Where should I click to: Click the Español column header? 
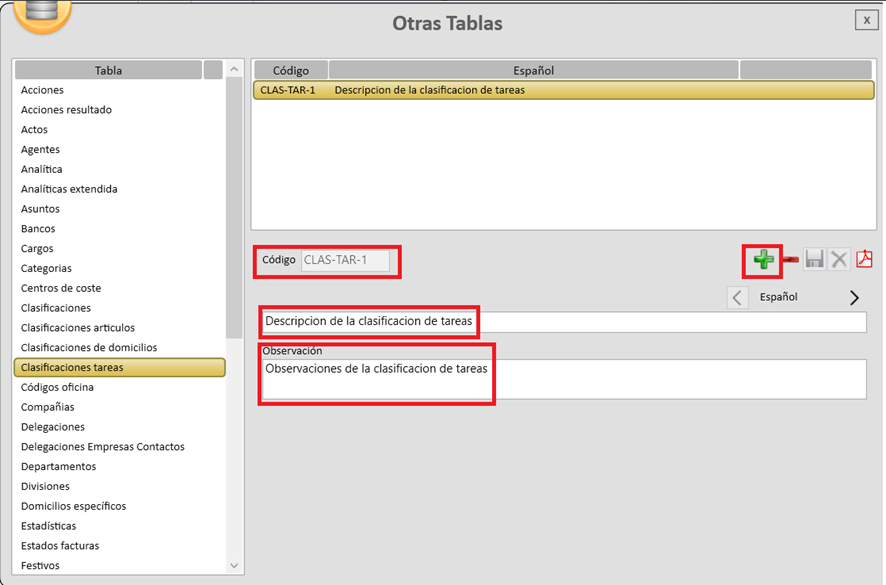(533, 70)
